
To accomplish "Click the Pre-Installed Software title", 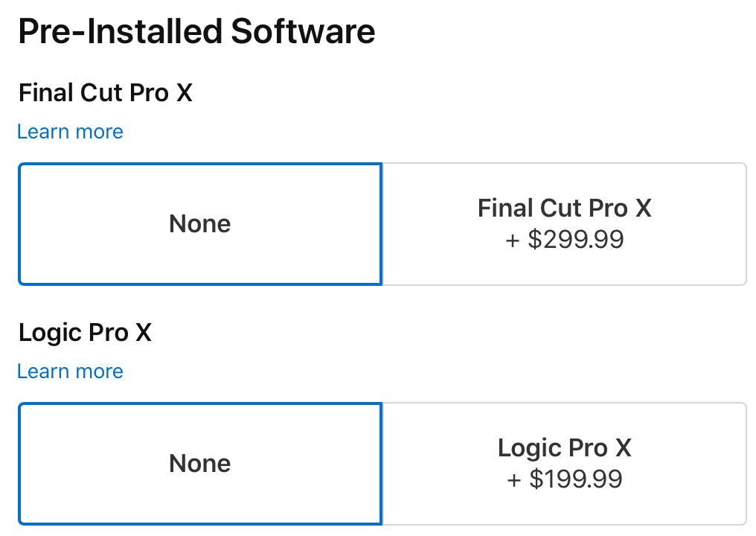I will tap(196, 31).
